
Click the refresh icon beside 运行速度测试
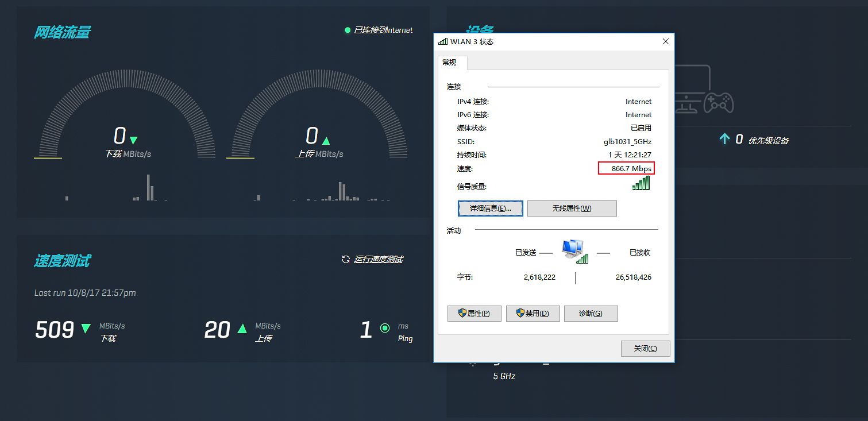click(346, 259)
